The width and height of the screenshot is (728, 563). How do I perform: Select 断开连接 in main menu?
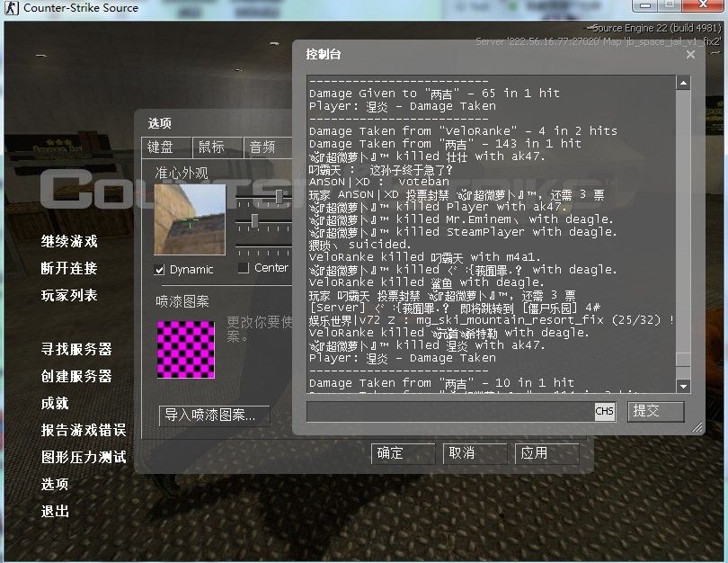[69, 268]
